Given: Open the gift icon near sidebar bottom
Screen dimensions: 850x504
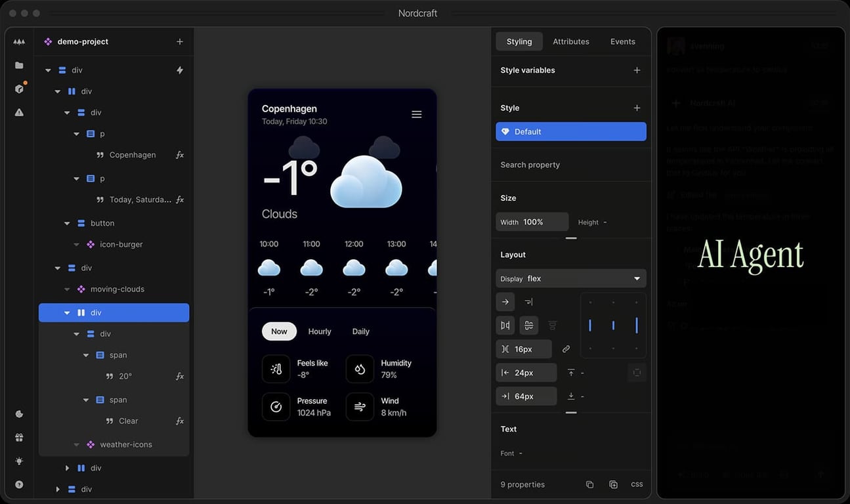Looking at the screenshot, I should coord(18,437).
